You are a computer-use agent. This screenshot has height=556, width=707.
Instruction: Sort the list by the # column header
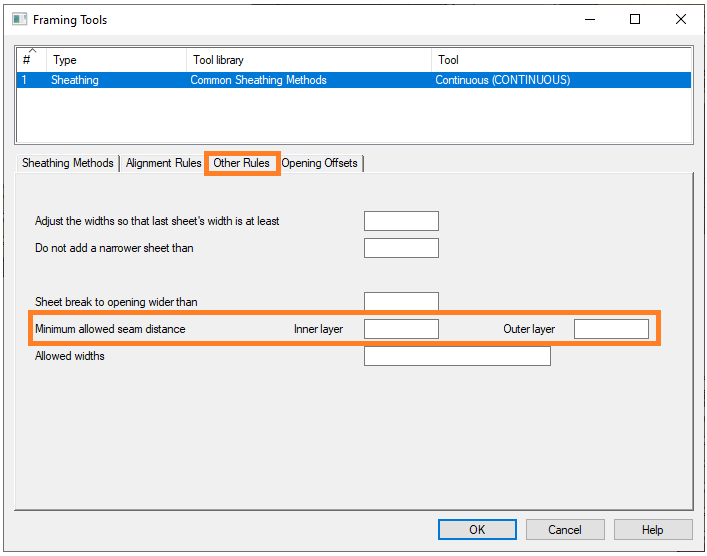[30, 60]
